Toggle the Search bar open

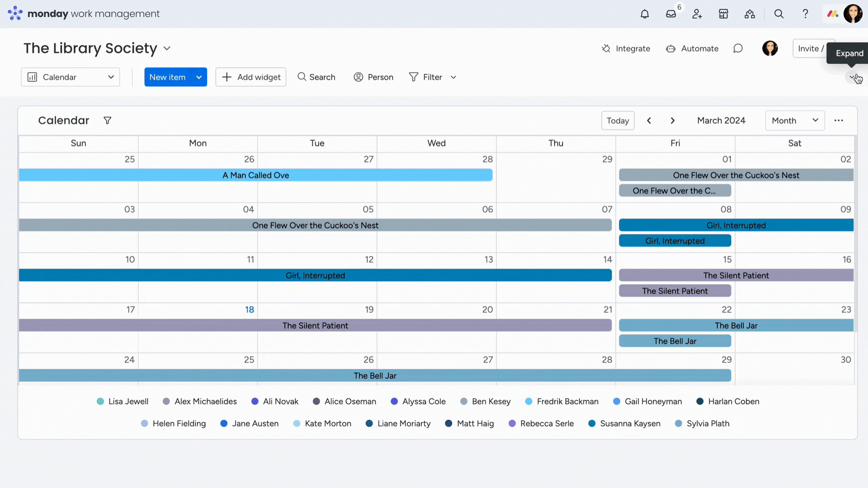tap(316, 76)
